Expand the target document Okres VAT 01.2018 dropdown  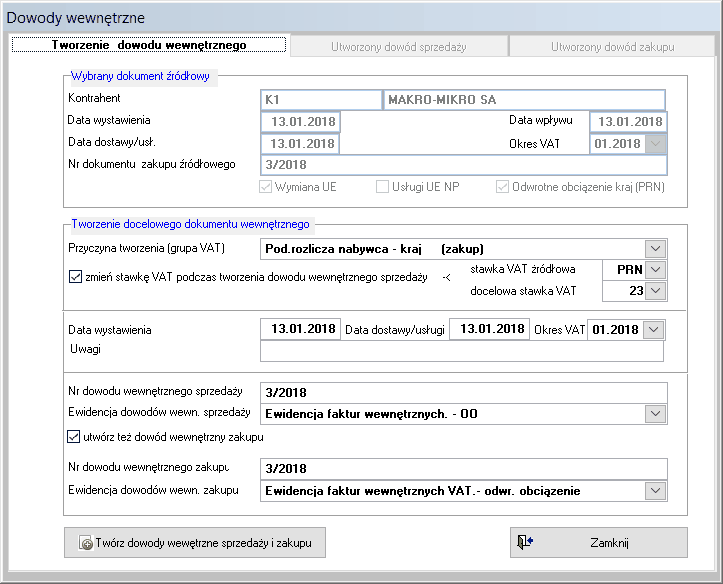(653, 330)
